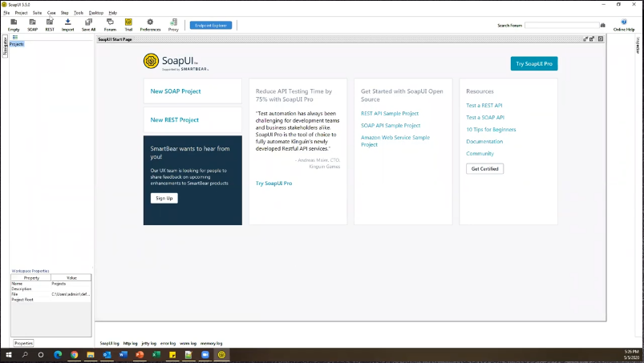Open the Project menu
Viewport: 644px width, 363px height.
[x=22, y=13]
